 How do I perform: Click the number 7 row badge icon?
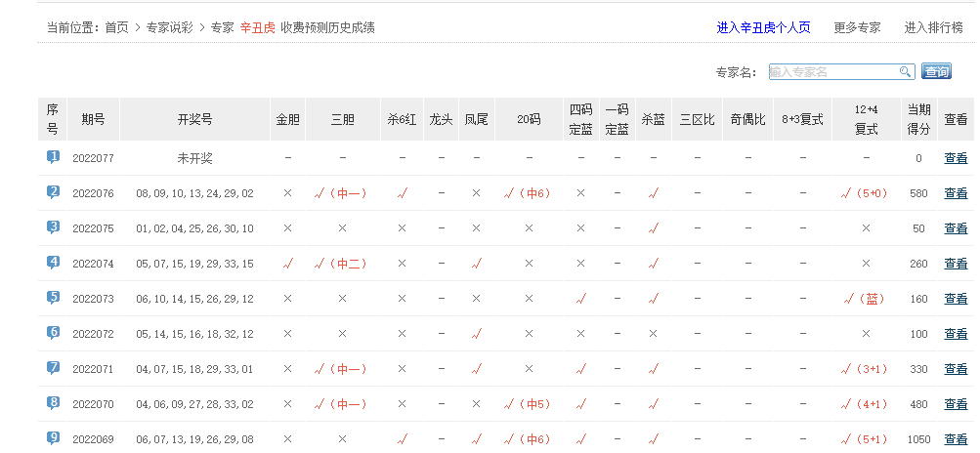pyautogui.click(x=53, y=368)
